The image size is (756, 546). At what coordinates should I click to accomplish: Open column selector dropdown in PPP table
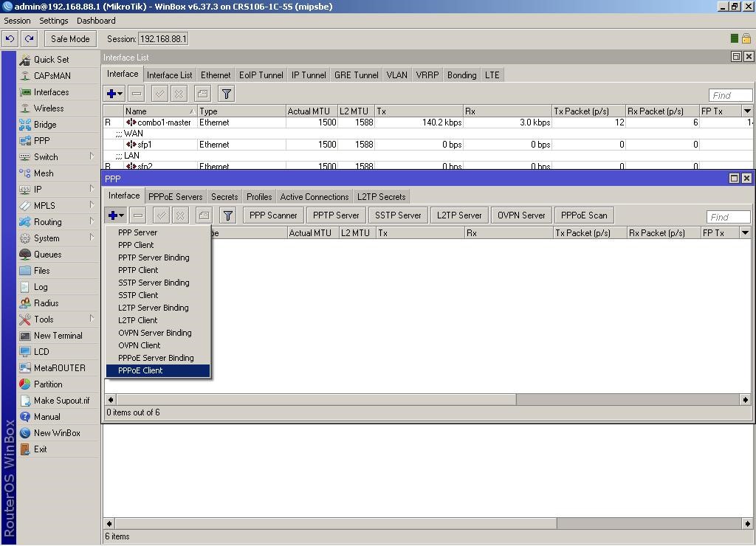coord(745,232)
